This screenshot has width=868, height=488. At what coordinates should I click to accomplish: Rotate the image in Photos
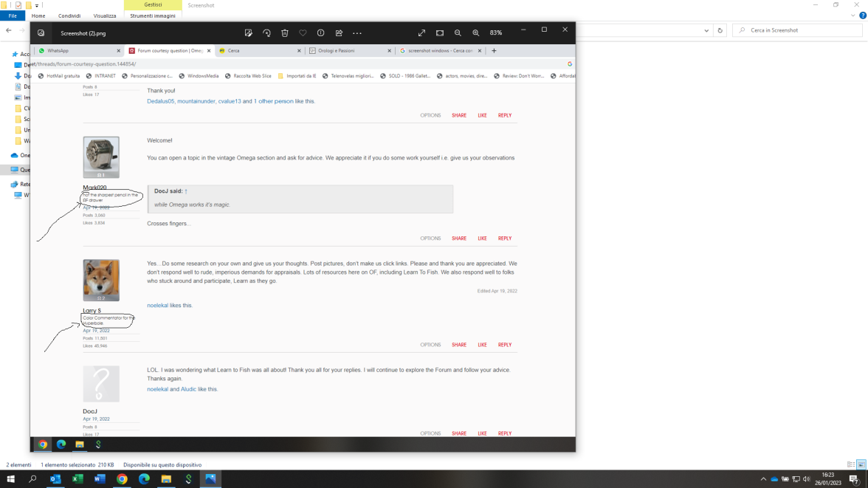tap(266, 32)
